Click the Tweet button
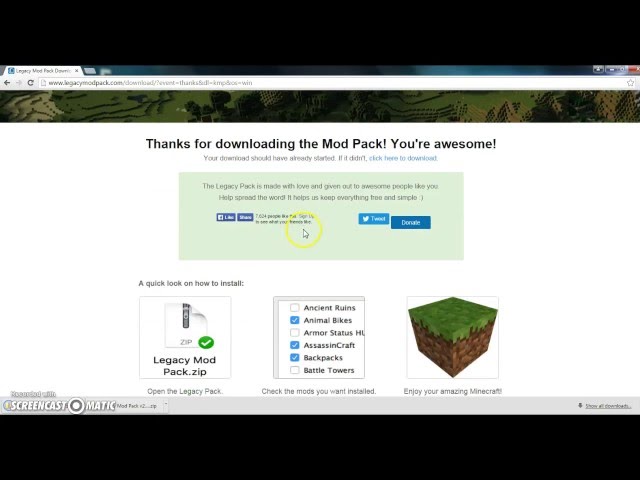Image resolution: width=640 pixels, height=480 pixels. pos(373,219)
